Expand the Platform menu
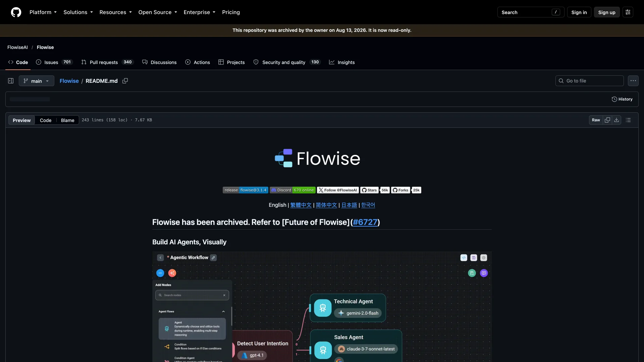The width and height of the screenshot is (644, 362). click(x=43, y=12)
